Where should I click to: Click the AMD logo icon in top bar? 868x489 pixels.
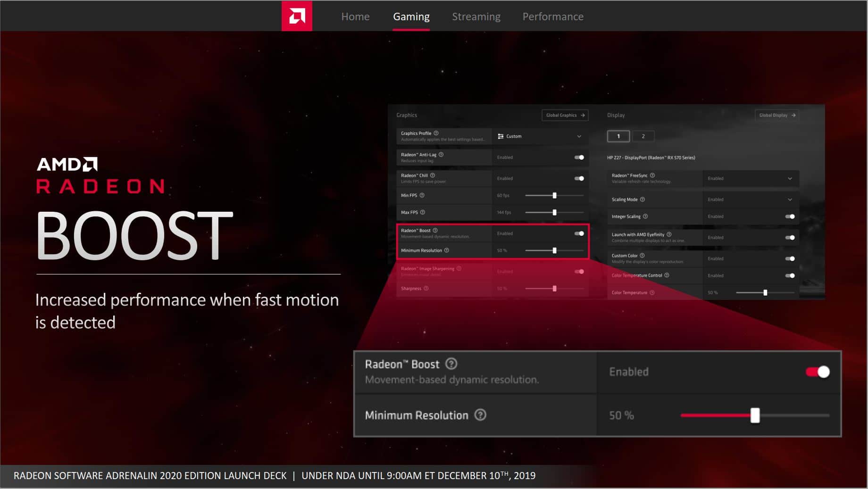[x=297, y=17]
